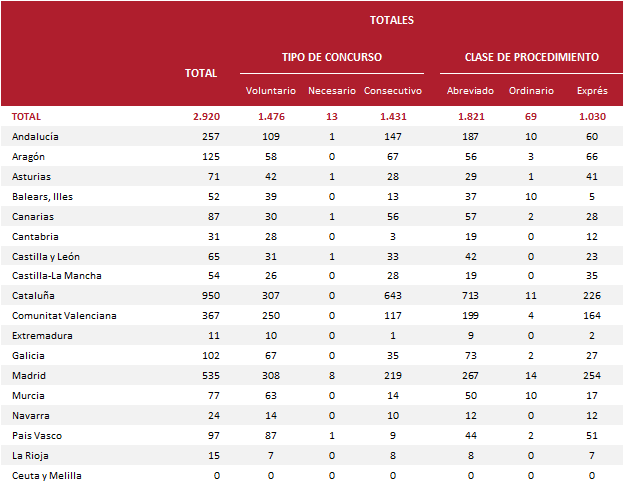Select the Voluntario column header
The image size is (624, 487).
click(271, 91)
